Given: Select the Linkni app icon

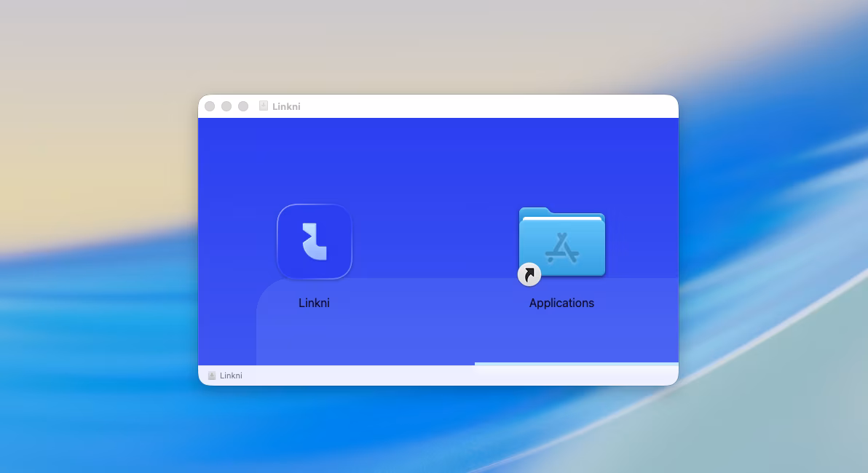Looking at the screenshot, I should coord(315,242).
